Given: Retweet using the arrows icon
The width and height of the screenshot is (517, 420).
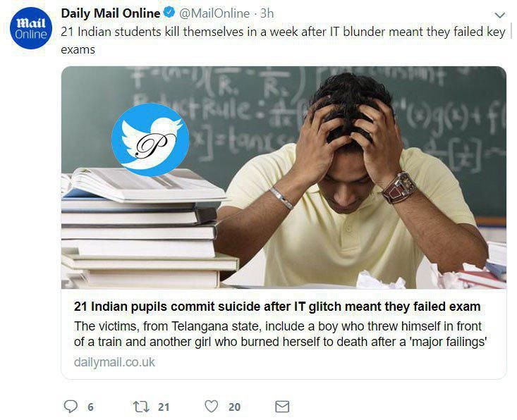Looking at the screenshot, I should 142,407.
